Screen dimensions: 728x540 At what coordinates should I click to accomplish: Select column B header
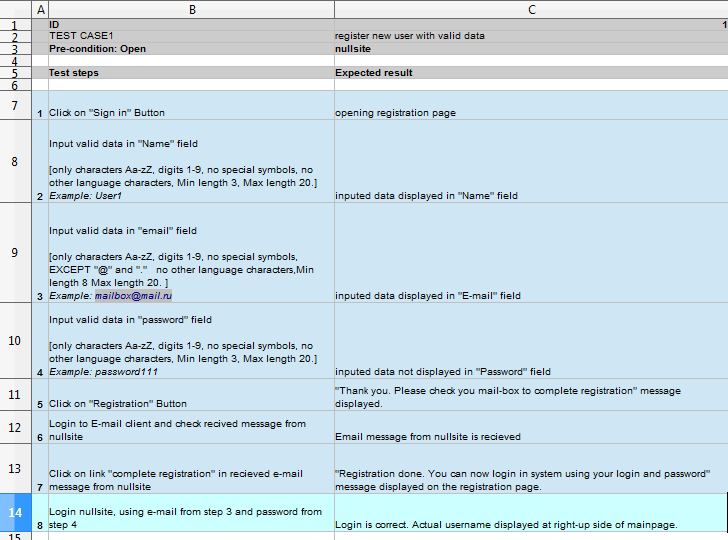pyautogui.click(x=191, y=9)
